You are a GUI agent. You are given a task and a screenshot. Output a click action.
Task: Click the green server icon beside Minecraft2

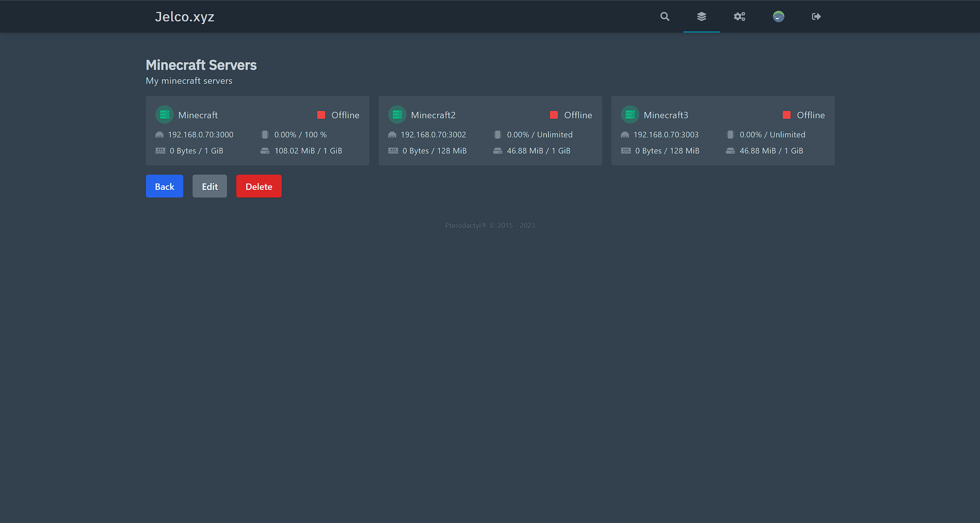[397, 114]
